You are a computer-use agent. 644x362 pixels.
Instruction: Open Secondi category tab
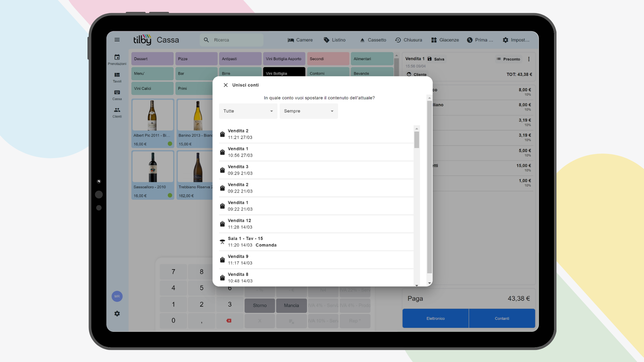[328, 59]
